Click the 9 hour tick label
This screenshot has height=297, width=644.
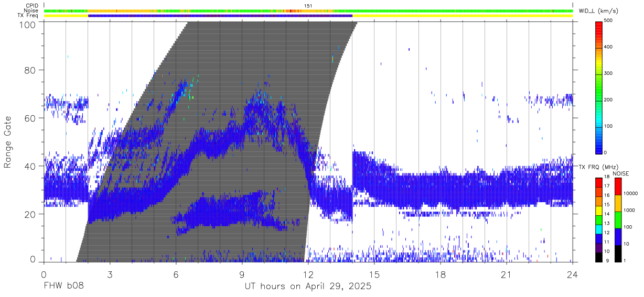coord(242,275)
